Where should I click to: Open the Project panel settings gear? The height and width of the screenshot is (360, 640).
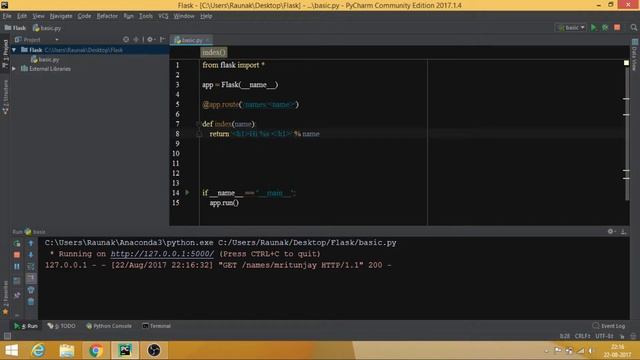click(x=150, y=40)
